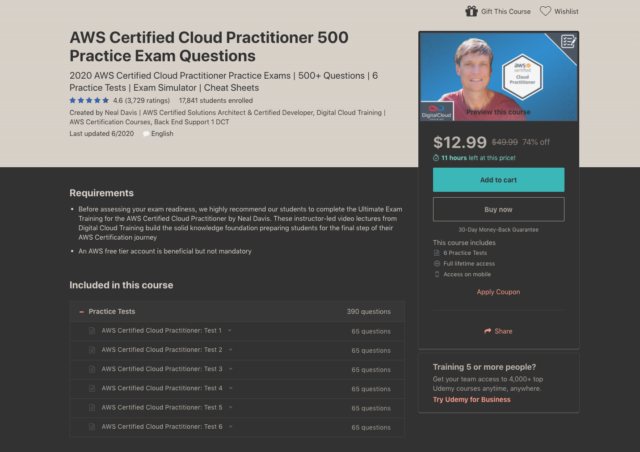The width and height of the screenshot is (640, 452).
Task: Expand Test 6 dropdown arrow
Action: (231, 427)
